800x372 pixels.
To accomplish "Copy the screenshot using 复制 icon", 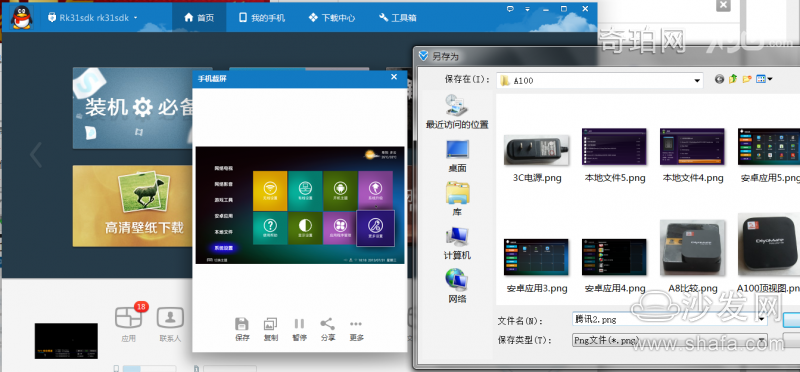I will pyautogui.click(x=271, y=329).
